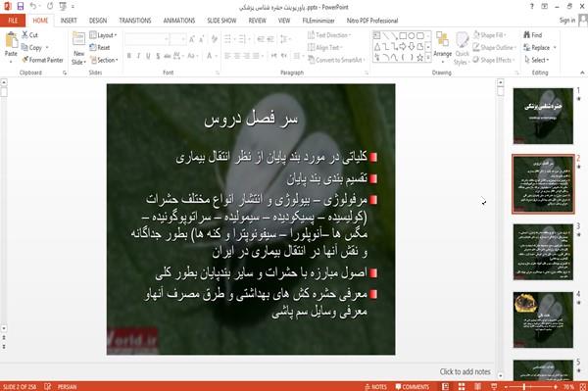Viewport: 588px width, 391px height.
Task: Open the font name combo box
Action: [147, 39]
